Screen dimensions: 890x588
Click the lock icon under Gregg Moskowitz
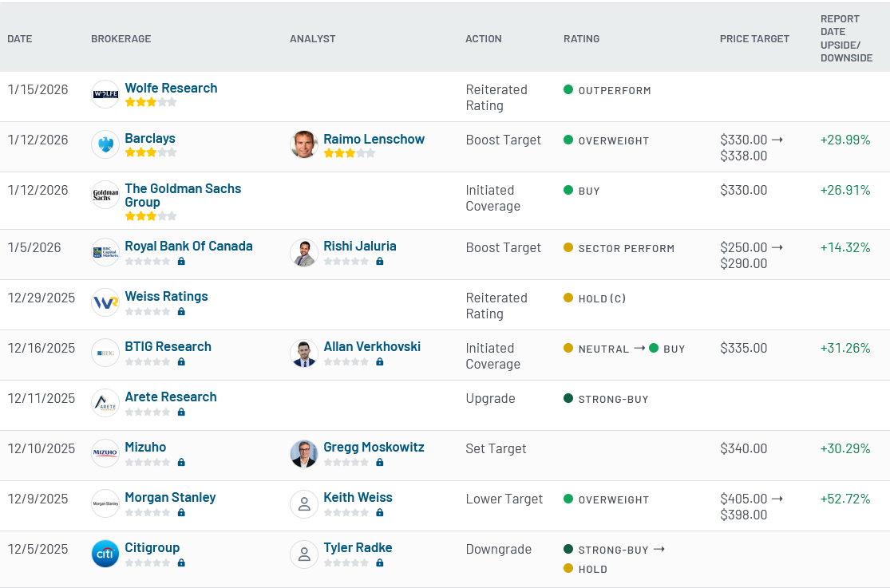pos(380,462)
